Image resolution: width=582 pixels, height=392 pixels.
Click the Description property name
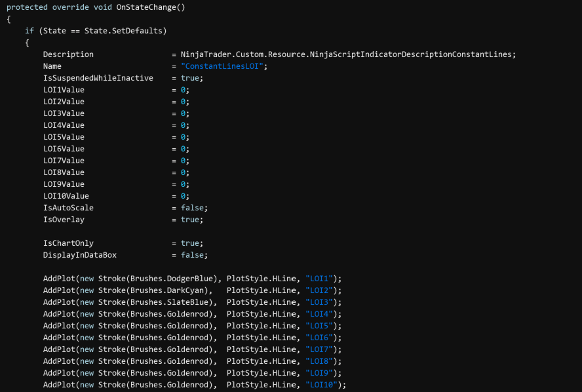(x=68, y=54)
